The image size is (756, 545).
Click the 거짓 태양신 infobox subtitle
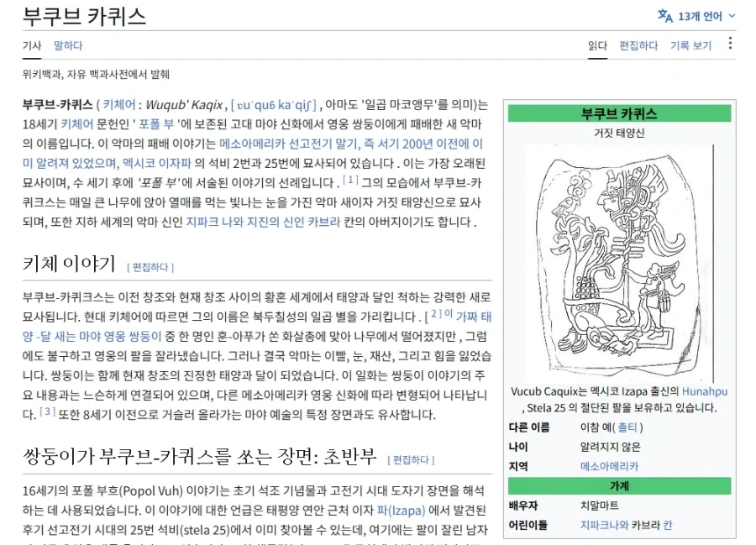619,133
